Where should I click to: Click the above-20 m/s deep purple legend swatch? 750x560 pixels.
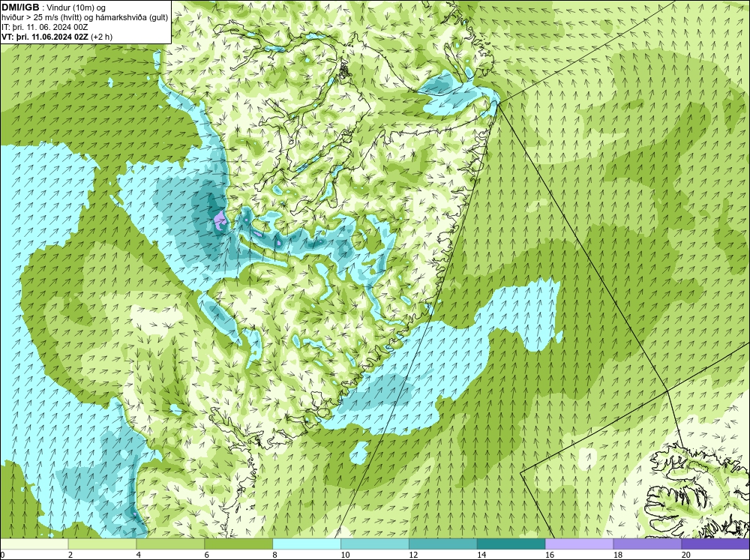pyautogui.click(x=715, y=544)
